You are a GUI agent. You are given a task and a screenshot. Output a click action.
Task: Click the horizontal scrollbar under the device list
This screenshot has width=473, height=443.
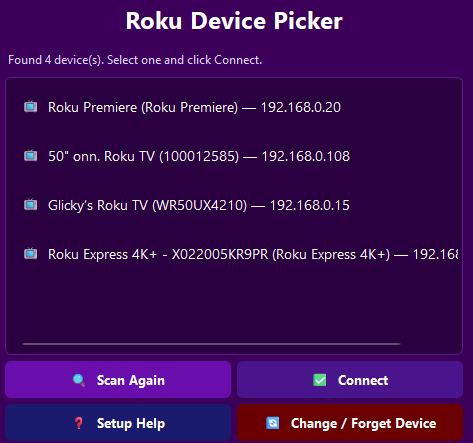(x=211, y=344)
